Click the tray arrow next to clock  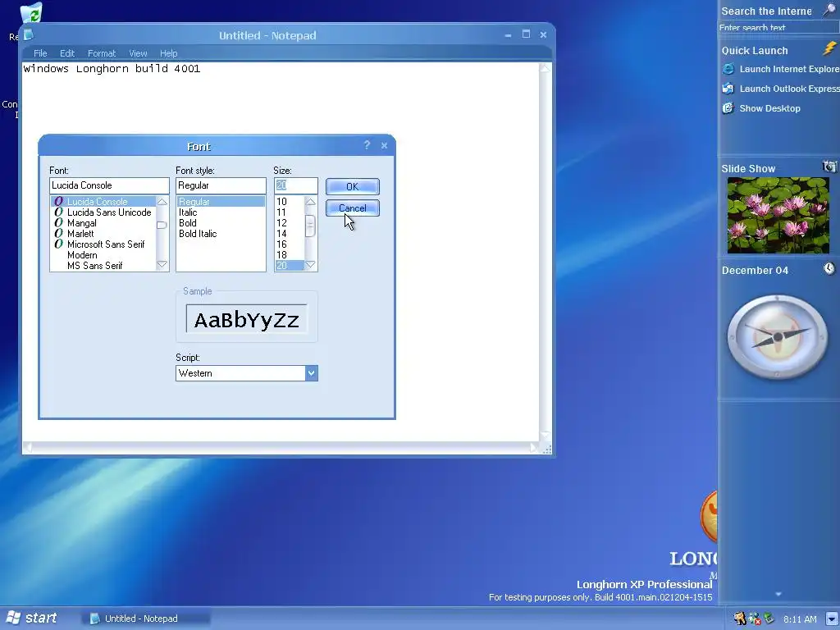click(x=832, y=619)
